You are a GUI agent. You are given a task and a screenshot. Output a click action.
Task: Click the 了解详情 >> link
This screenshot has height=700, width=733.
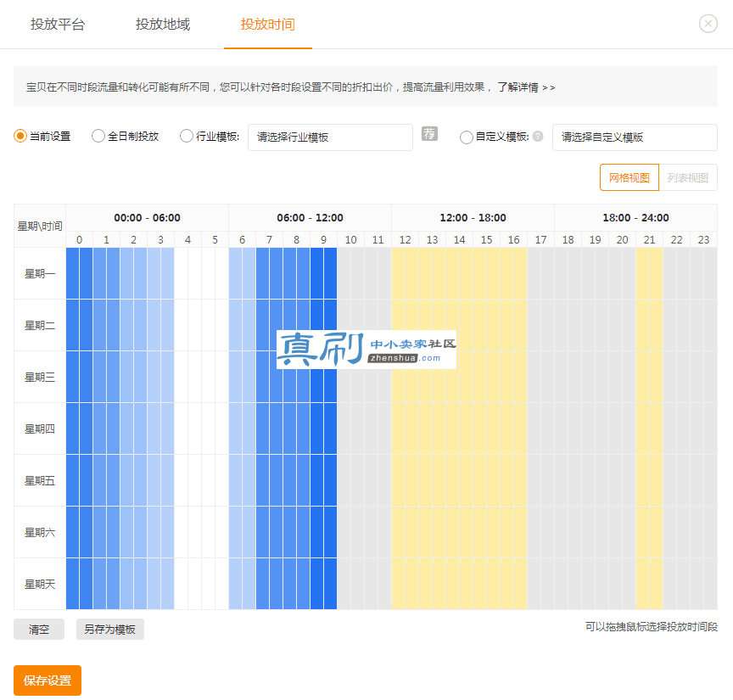point(526,87)
